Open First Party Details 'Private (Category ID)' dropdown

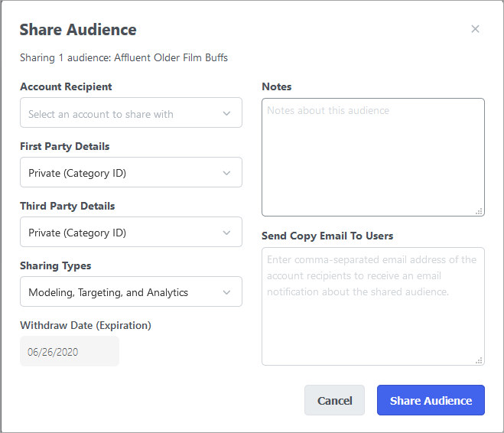[122, 173]
